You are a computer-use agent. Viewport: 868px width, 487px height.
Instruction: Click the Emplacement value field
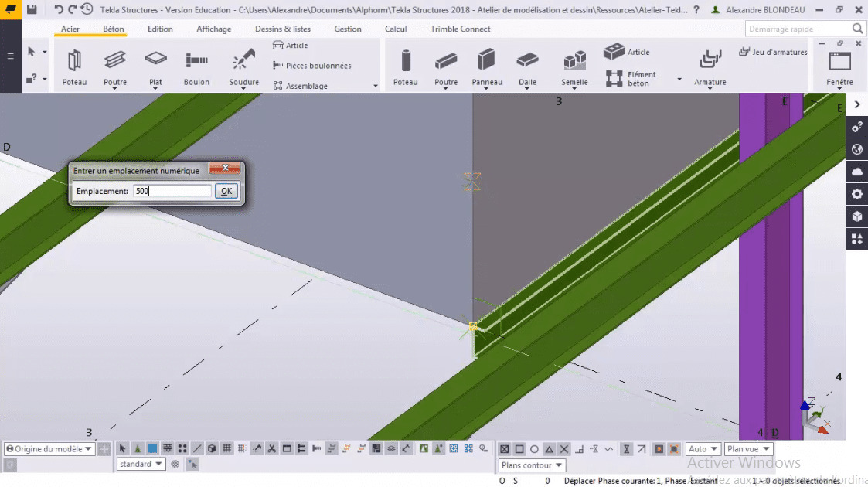click(172, 191)
